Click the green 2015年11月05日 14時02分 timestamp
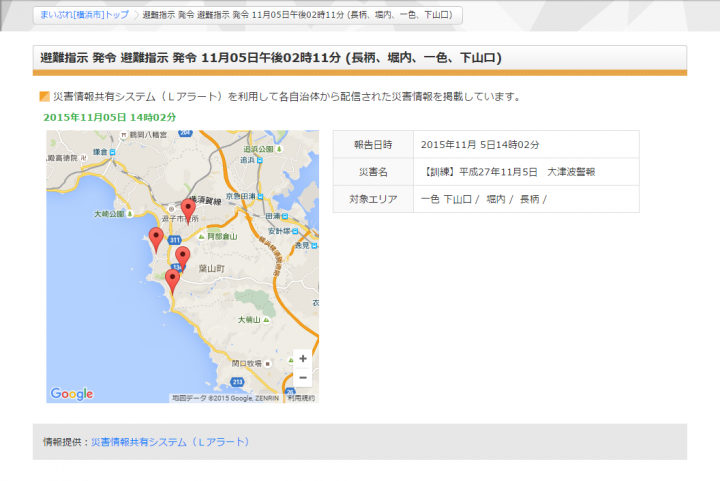720x481 pixels. pyautogui.click(x=110, y=117)
